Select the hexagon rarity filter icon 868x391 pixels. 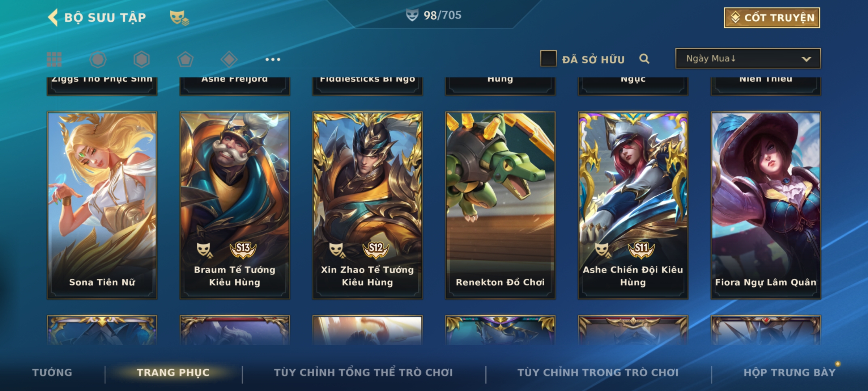click(x=141, y=59)
